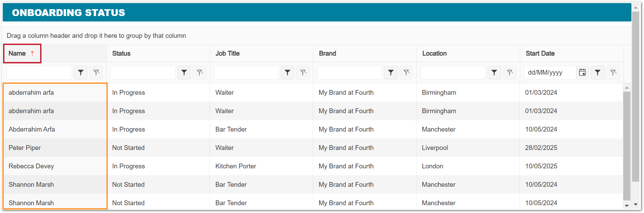
Task: Focus the Job Title filter text box
Action: (246, 73)
